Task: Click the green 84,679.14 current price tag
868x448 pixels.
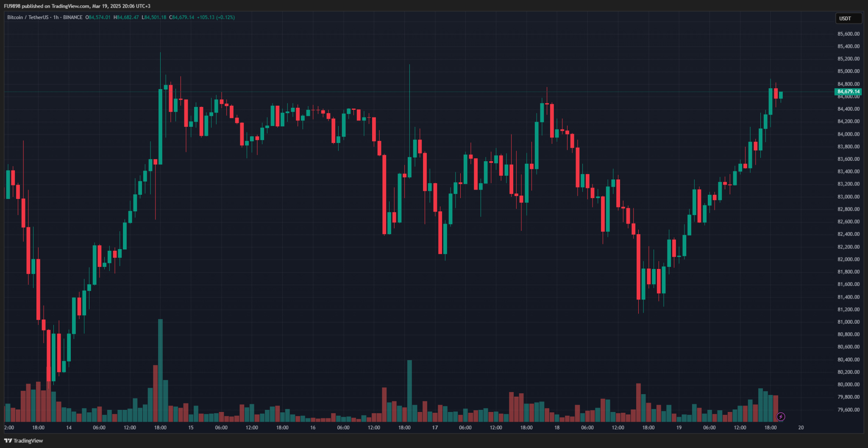Action: tap(848, 92)
